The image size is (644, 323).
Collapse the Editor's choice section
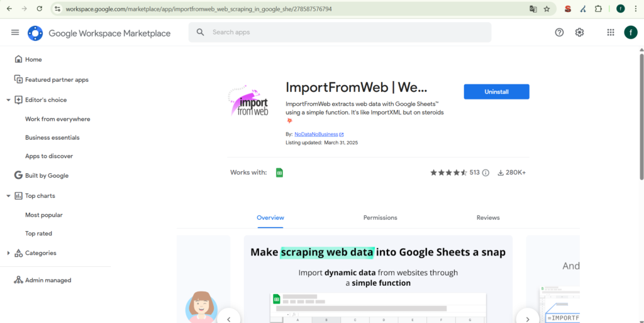click(8, 100)
